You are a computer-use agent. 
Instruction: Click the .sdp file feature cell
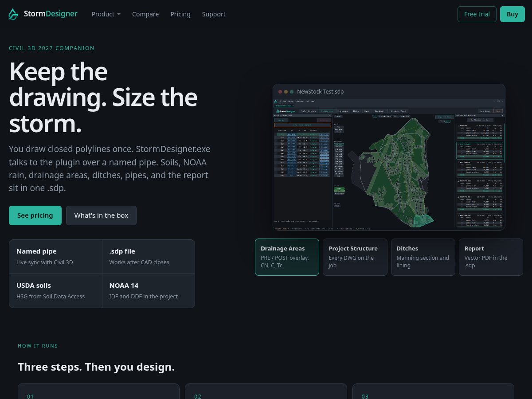(x=149, y=257)
